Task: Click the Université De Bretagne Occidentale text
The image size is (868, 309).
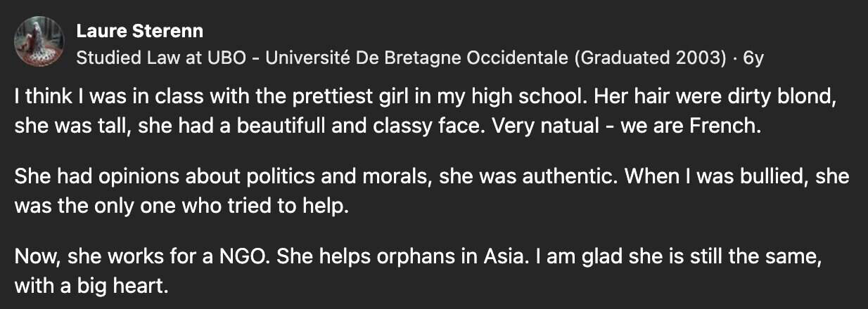Action: [x=411, y=59]
